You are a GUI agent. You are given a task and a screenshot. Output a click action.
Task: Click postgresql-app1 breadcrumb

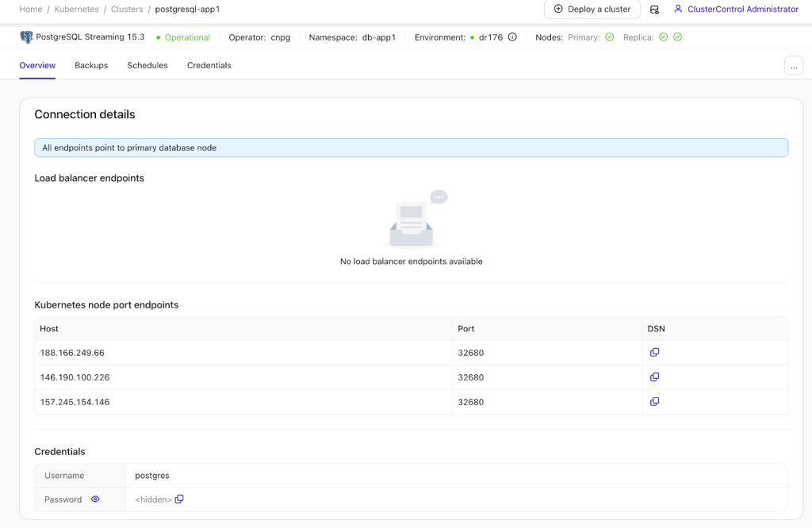coord(187,10)
